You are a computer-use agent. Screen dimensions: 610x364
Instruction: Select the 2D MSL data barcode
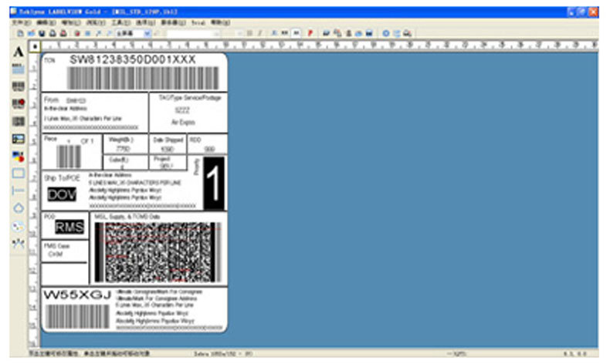click(x=158, y=252)
